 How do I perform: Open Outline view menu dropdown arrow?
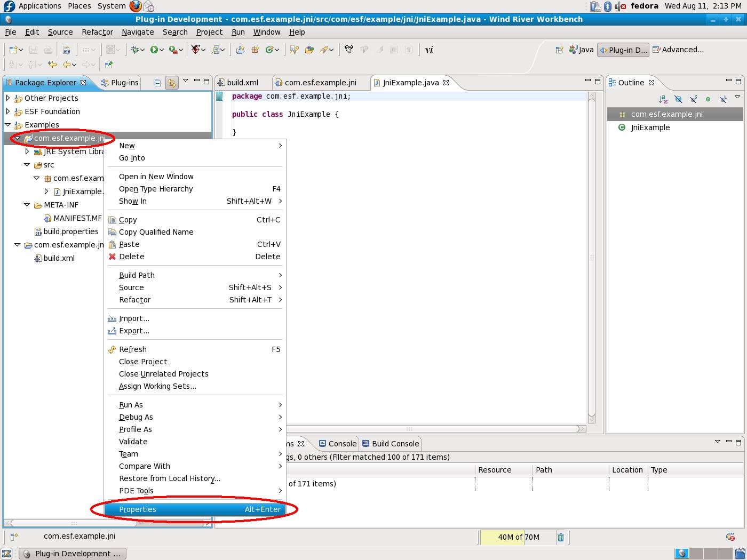(737, 97)
